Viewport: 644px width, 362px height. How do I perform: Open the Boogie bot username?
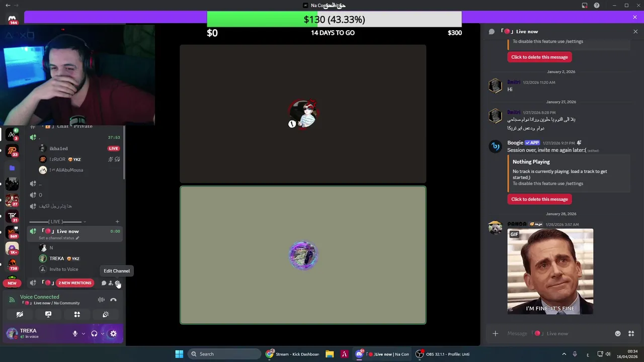(x=515, y=143)
